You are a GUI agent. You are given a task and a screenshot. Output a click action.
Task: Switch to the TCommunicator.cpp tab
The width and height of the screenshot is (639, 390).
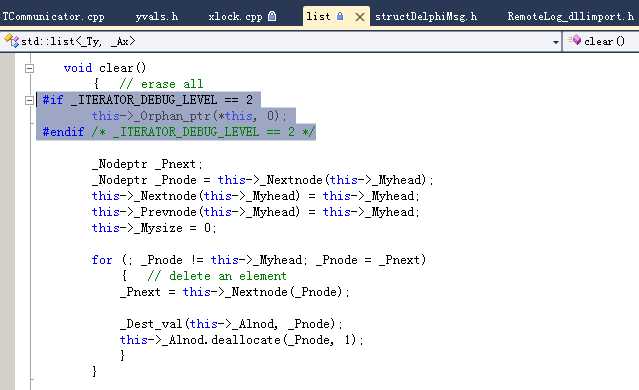(53, 17)
